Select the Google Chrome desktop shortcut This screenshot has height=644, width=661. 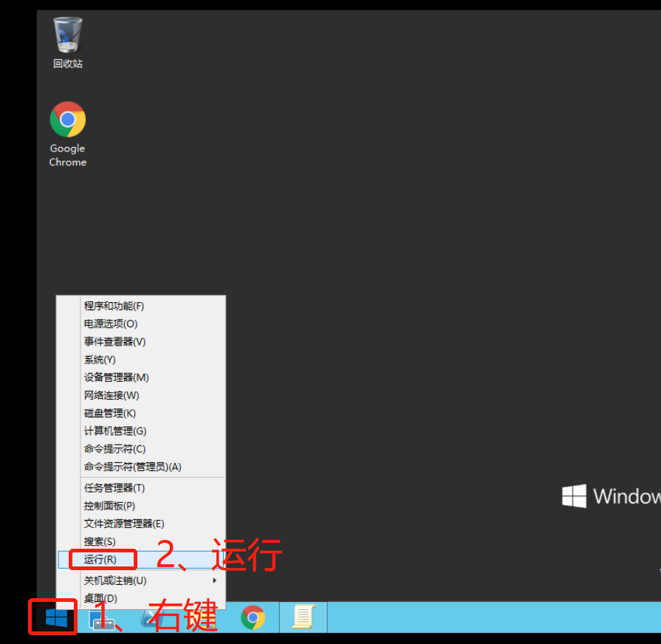[x=68, y=134]
